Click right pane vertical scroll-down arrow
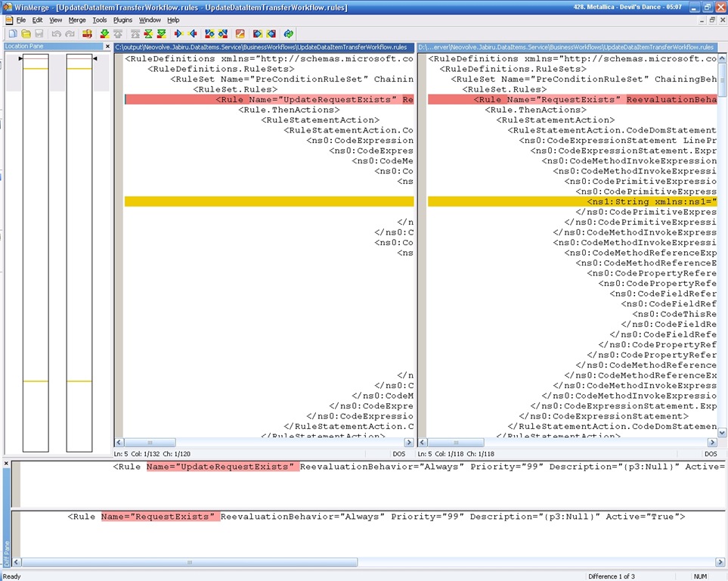 pos(722,432)
